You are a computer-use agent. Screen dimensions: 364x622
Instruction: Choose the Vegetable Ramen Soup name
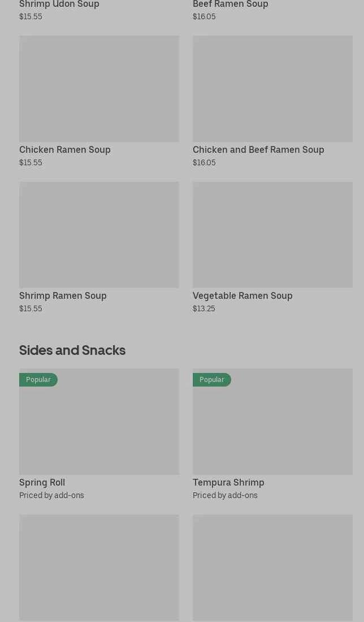click(x=242, y=295)
